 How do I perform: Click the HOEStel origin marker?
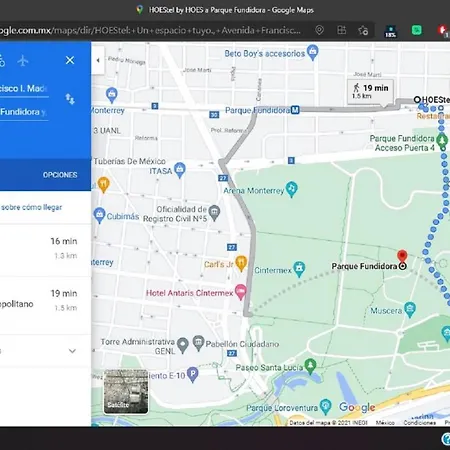[x=417, y=99]
